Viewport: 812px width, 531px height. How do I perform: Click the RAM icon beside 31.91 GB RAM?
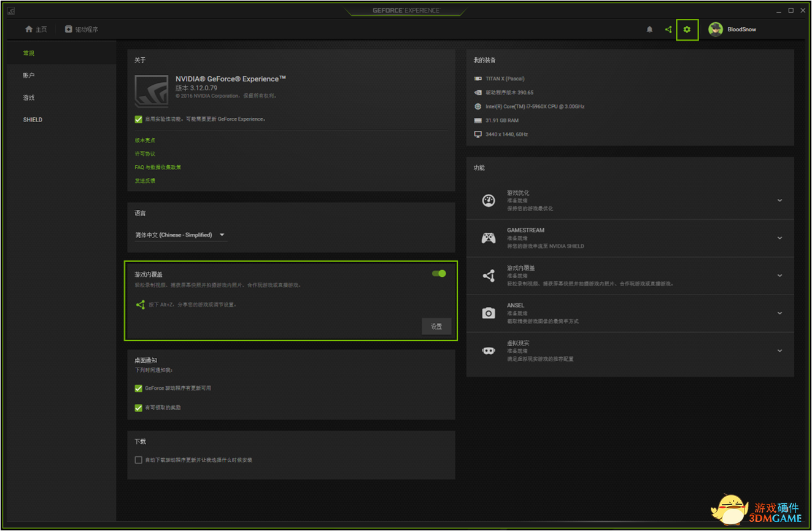478,120
